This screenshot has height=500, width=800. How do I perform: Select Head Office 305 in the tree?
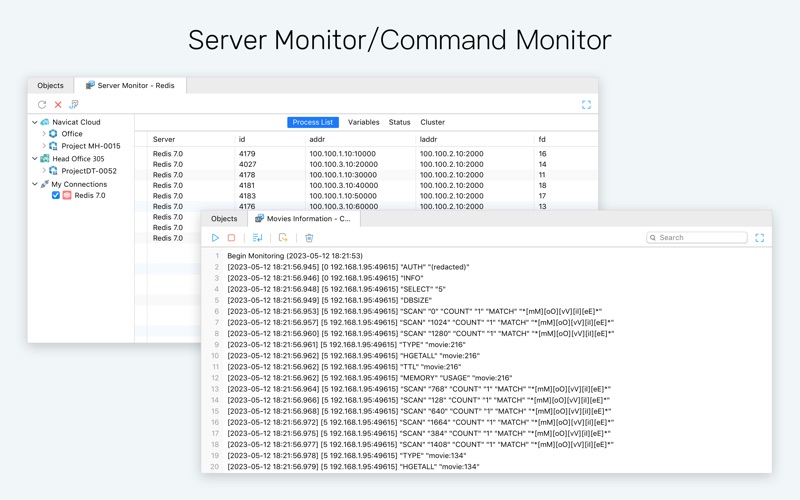point(78,159)
